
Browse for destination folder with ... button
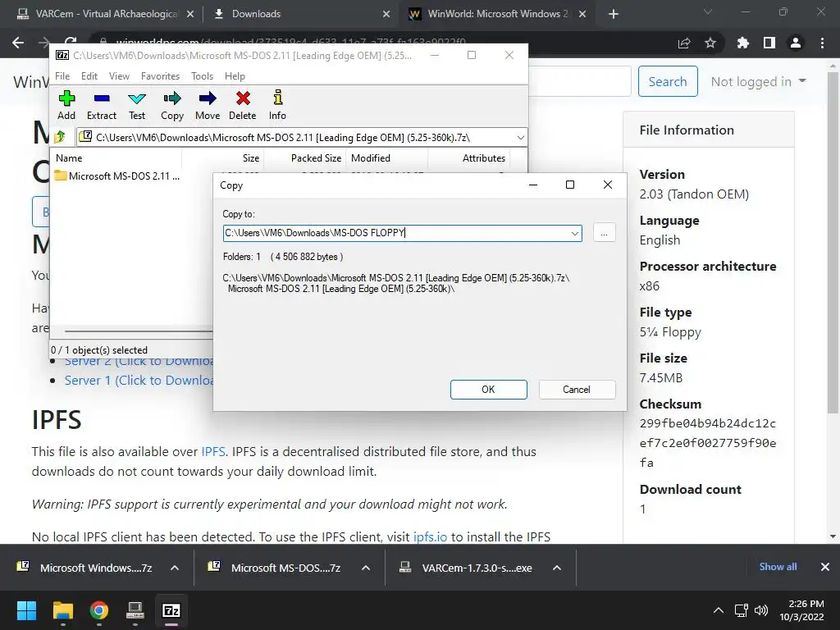(605, 233)
